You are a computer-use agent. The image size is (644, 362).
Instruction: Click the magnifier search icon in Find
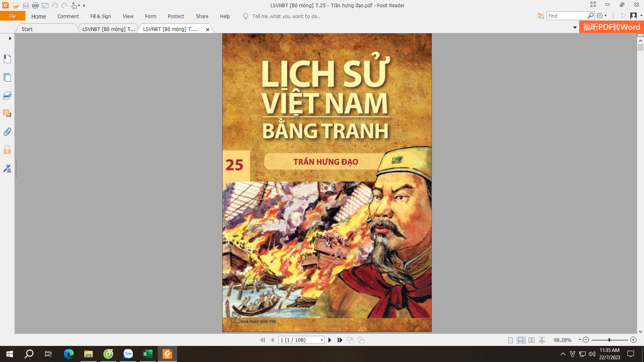tap(590, 15)
